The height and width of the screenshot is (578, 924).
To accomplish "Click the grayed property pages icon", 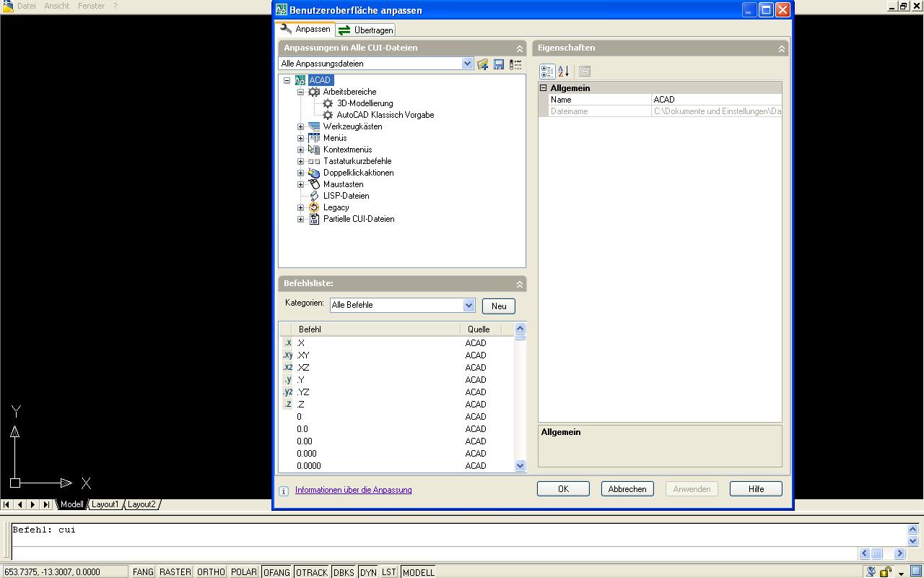I will 585,71.
